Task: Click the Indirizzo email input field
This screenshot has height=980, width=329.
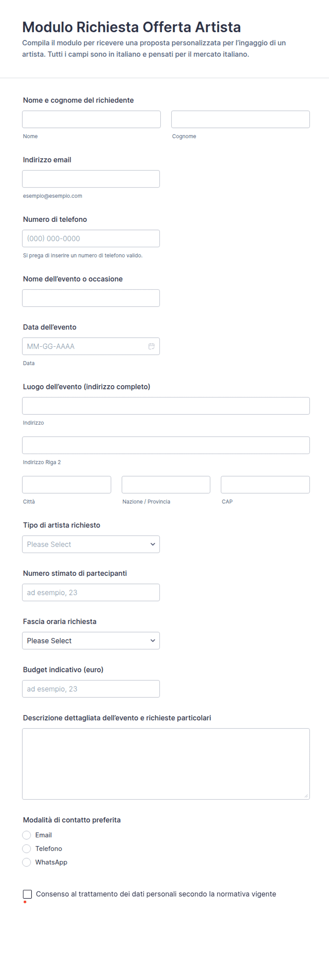Action: tap(91, 179)
